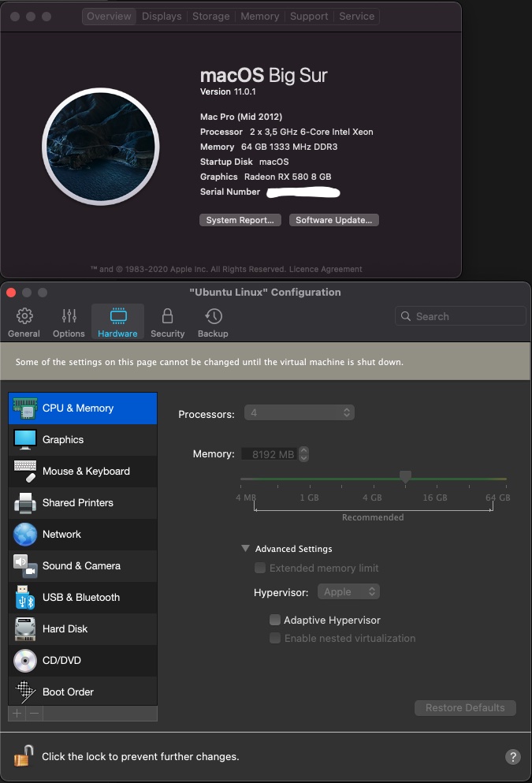The image size is (532, 783).
Task: Click the Mouse & Keyboard icon
Action: (25, 471)
